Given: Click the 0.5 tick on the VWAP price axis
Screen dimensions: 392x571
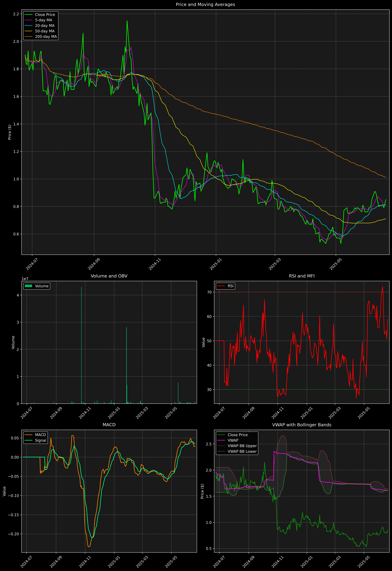Looking at the screenshot, I should coord(209,549).
